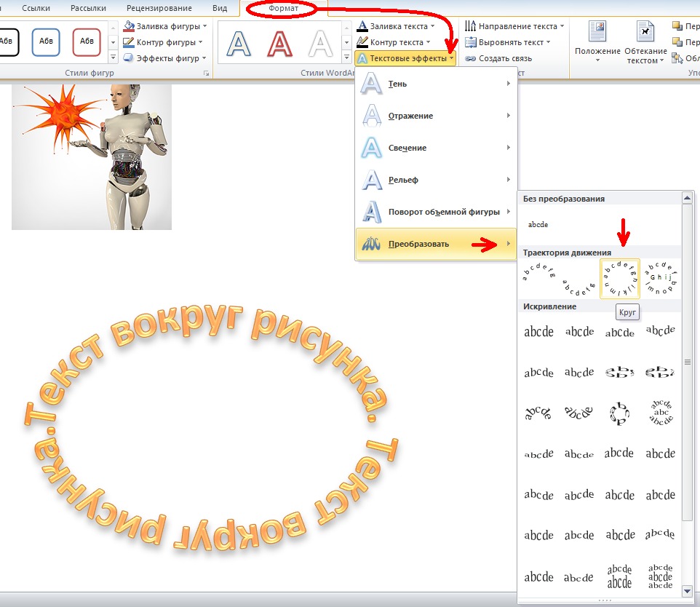Image resolution: width=700 pixels, height=607 pixels.
Task: Expand the shape styles gallery
Action: (x=113, y=57)
